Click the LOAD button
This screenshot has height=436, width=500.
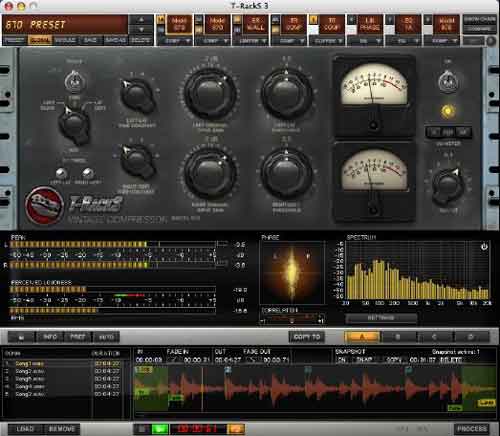(25, 429)
